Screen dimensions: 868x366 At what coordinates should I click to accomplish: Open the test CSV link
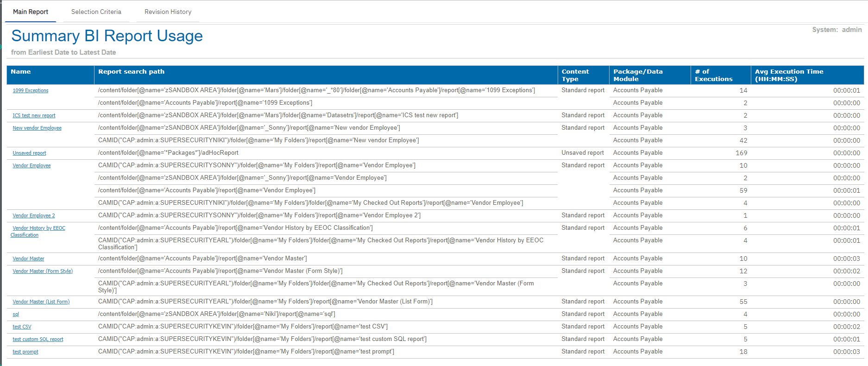click(x=22, y=327)
